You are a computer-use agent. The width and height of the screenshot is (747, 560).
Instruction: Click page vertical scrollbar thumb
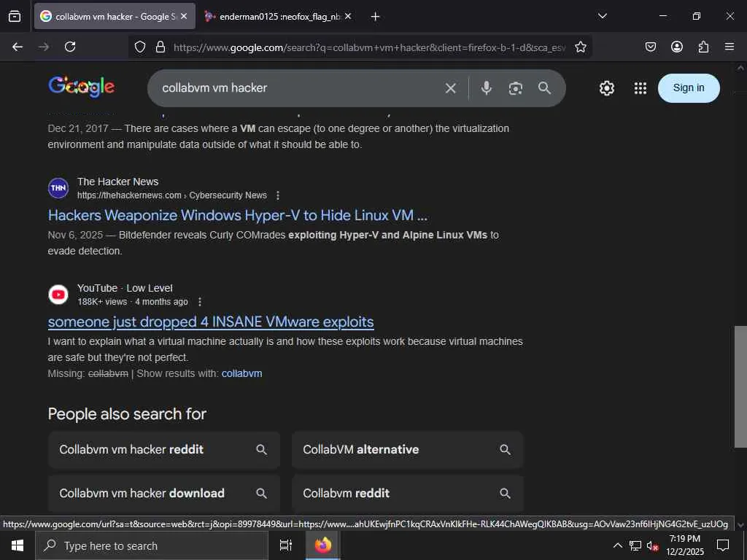tap(740, 386)
